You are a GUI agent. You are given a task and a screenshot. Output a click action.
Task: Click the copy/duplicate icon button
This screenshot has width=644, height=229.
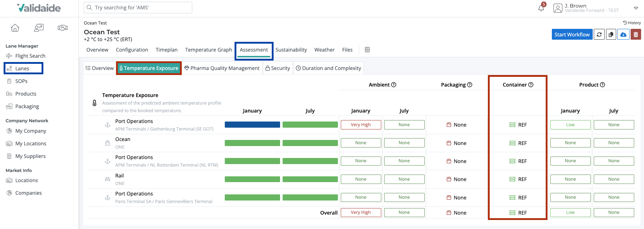(x=611, y=35)
